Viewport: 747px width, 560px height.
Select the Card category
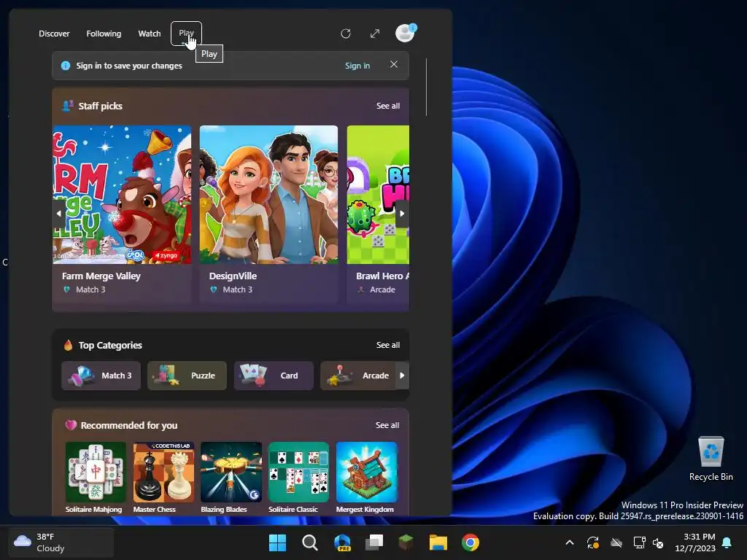point(274,376)
